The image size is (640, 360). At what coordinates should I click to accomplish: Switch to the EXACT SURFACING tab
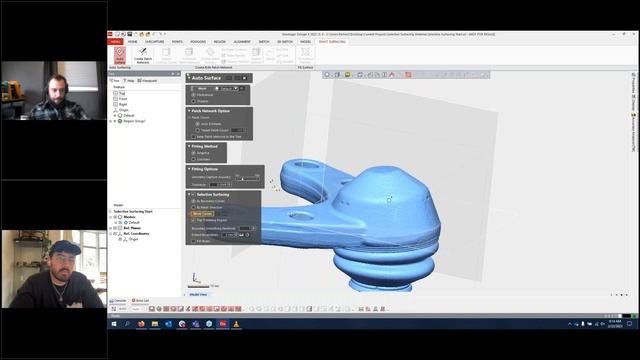tap(332, 42)
